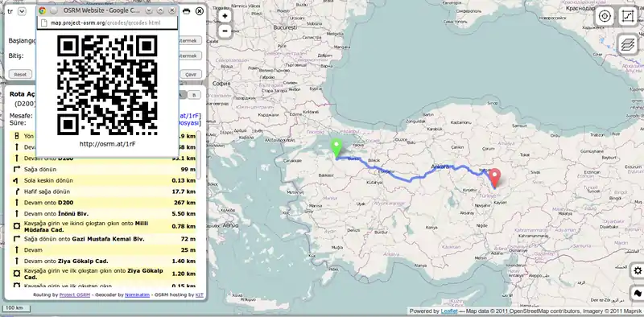Click the Reset button

[x=20, y=74]
